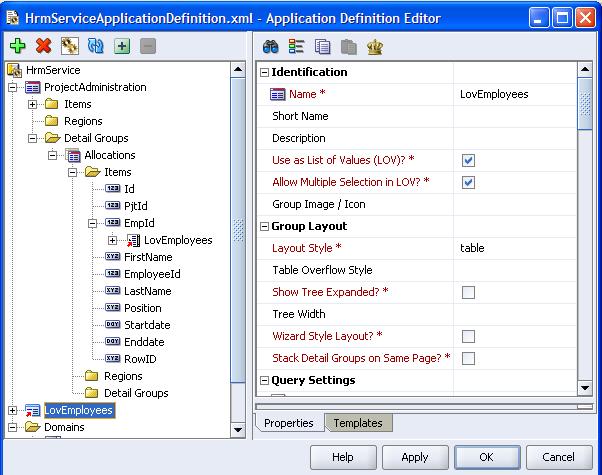Click the red X delete icon
602x475 pixels.
click(x=43, y=46)
